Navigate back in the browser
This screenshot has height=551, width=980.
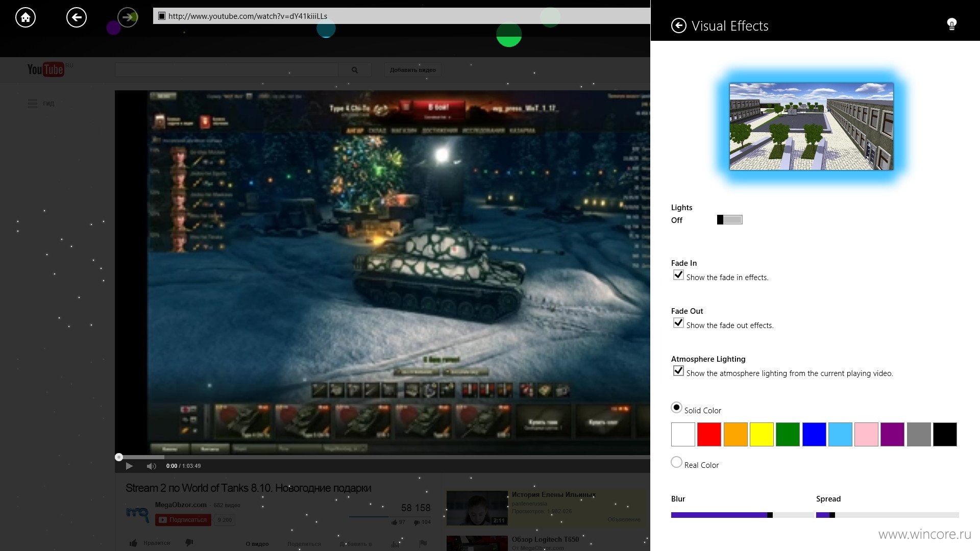77,17
